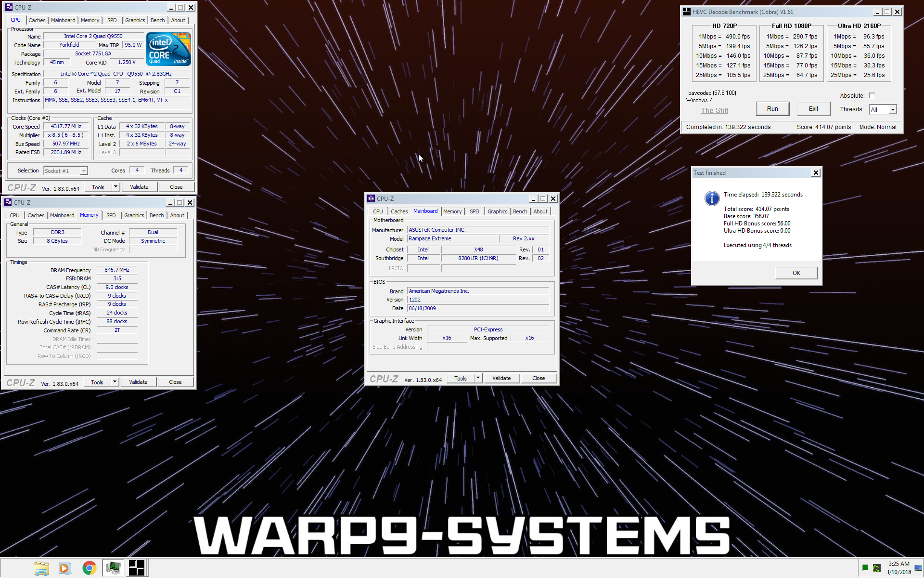Click 'Mode: Normal' status text
The height and width of the screenshot is (578, 924).
(878, 127)
